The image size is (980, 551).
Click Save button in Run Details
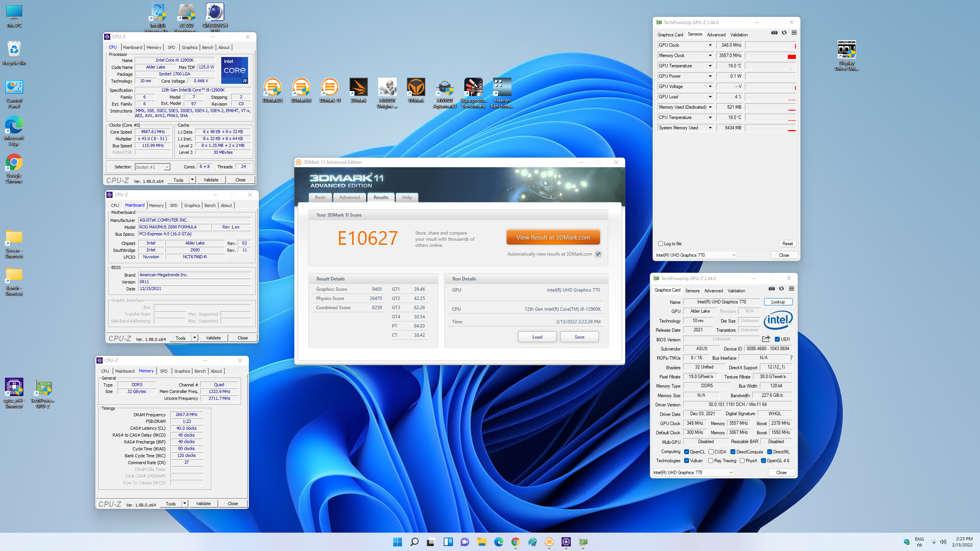pyautogui.click(x=579, y=337)
